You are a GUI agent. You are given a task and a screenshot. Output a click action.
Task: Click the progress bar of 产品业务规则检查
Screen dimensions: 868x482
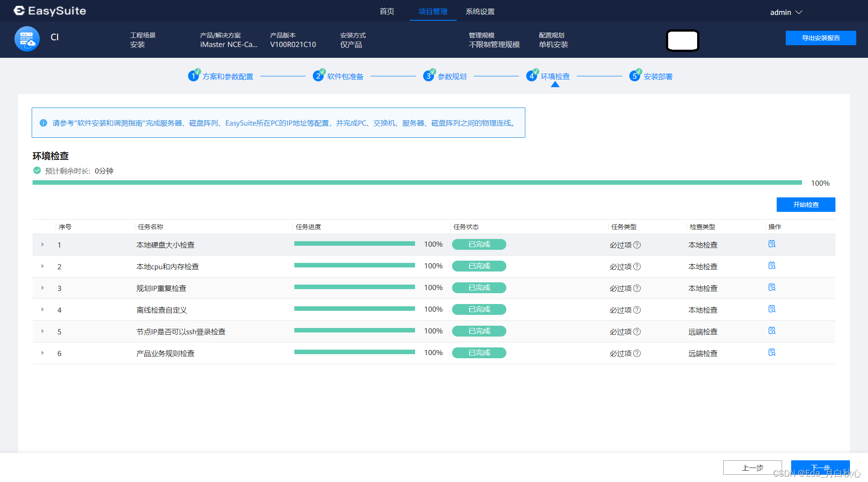(x=354, y=352)
